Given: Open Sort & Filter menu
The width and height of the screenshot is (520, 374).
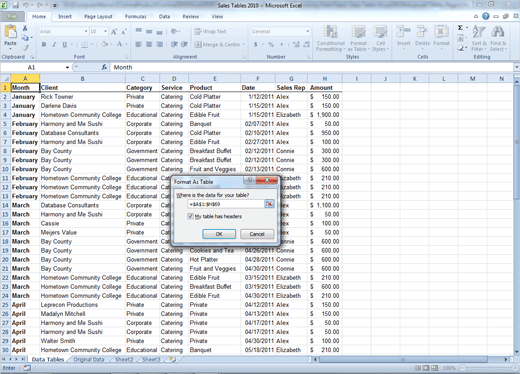Looking at the screenshot, I should [x=479, y=38].
